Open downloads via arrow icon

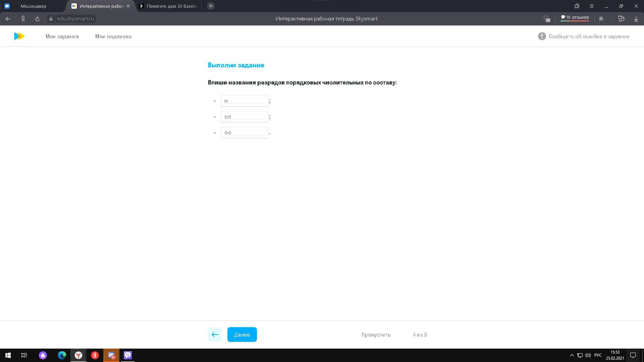click(x=636, y=19)
